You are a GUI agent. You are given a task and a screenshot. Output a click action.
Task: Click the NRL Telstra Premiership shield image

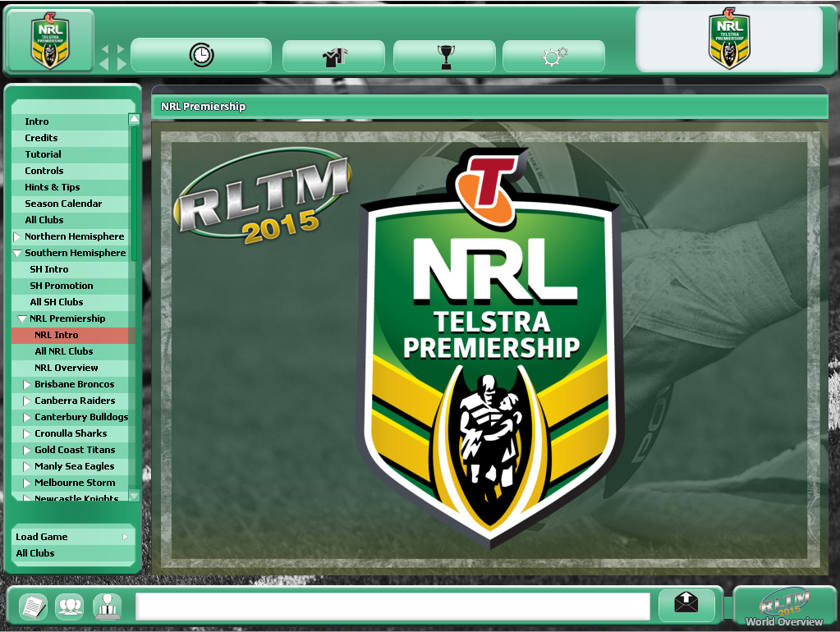coord(490,348)
